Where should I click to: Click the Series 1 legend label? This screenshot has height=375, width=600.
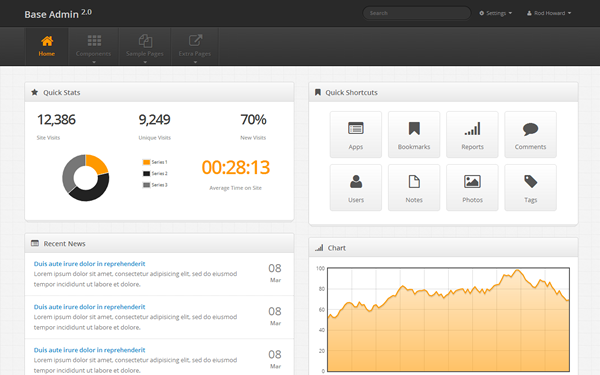coord(160,162)
